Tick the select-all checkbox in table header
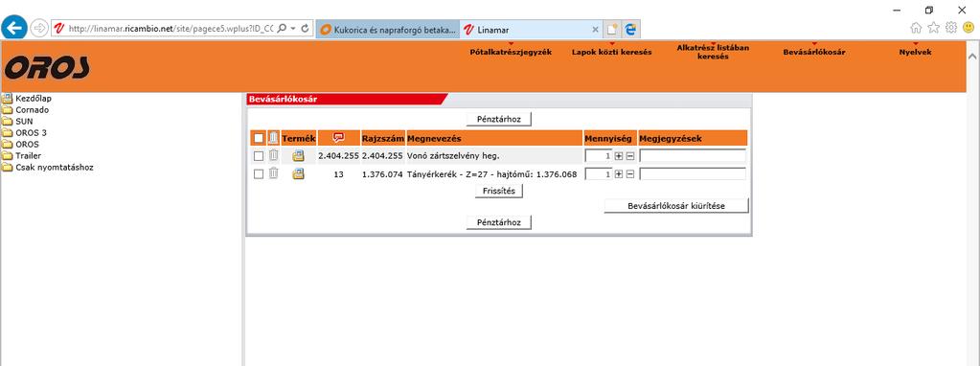This screenshot has width=980, height=366. tap(259, 138)
